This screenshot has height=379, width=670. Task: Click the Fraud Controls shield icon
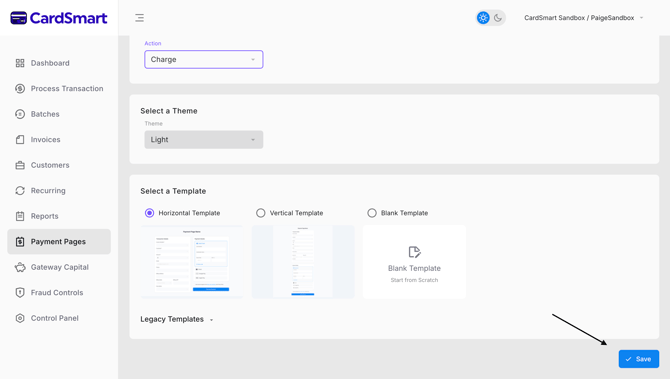pos(20,293)
